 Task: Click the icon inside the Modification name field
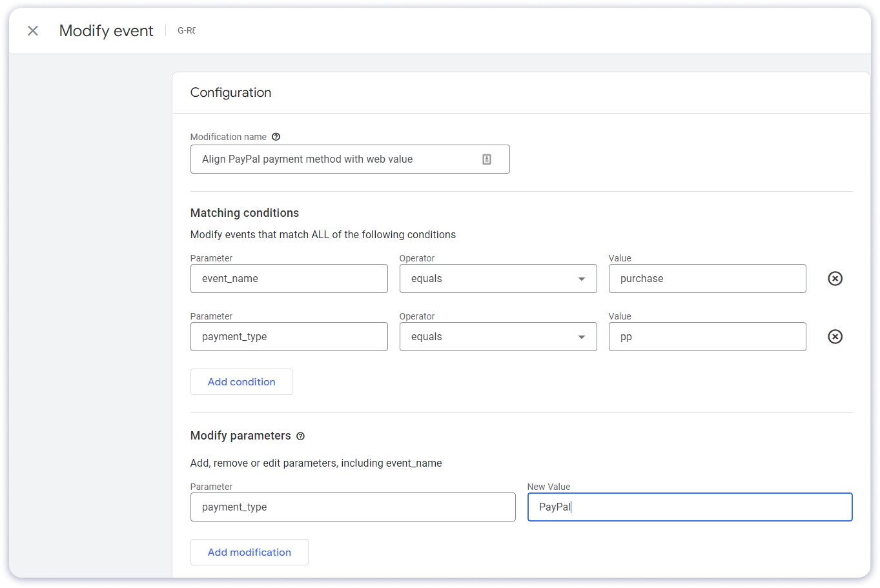(x=487, y=159)
